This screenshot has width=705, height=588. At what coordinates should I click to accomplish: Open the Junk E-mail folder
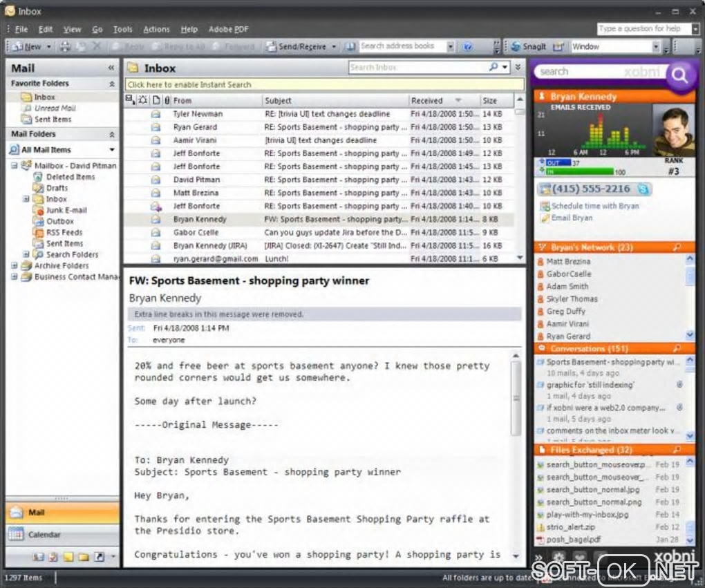tap(66, 210)
